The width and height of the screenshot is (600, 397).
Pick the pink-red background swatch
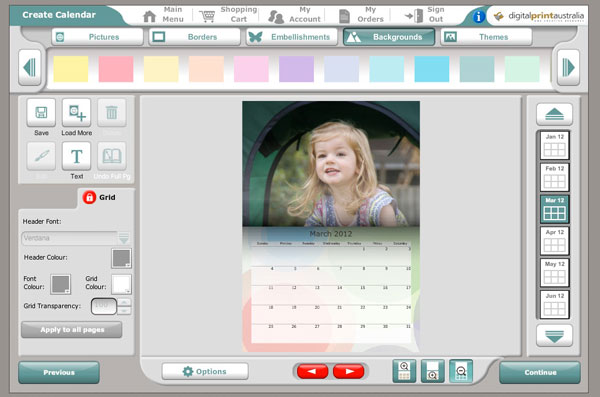pyautogui.click(x=116, y=69)
